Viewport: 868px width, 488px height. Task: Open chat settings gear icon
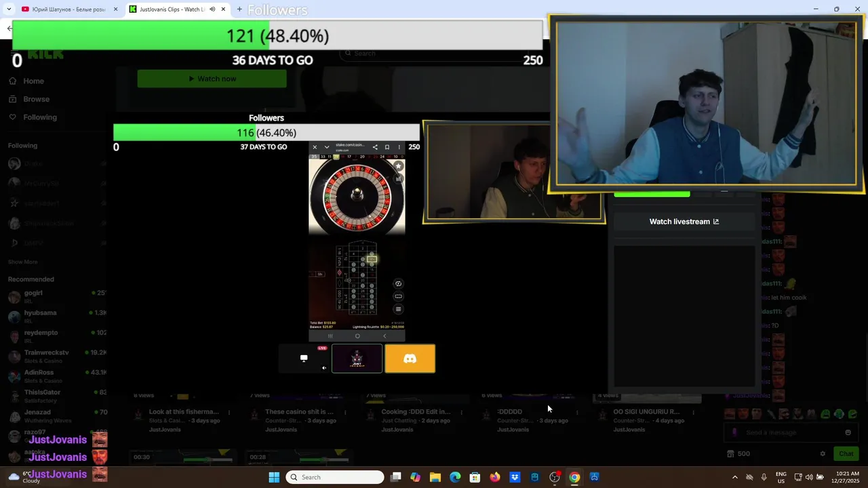click(823, 454)
